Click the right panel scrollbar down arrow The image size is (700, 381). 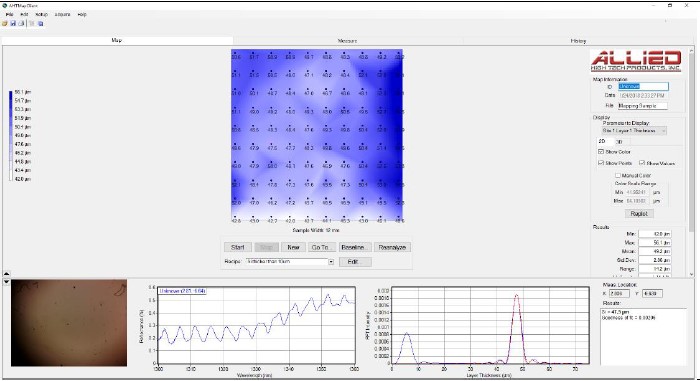692,274
